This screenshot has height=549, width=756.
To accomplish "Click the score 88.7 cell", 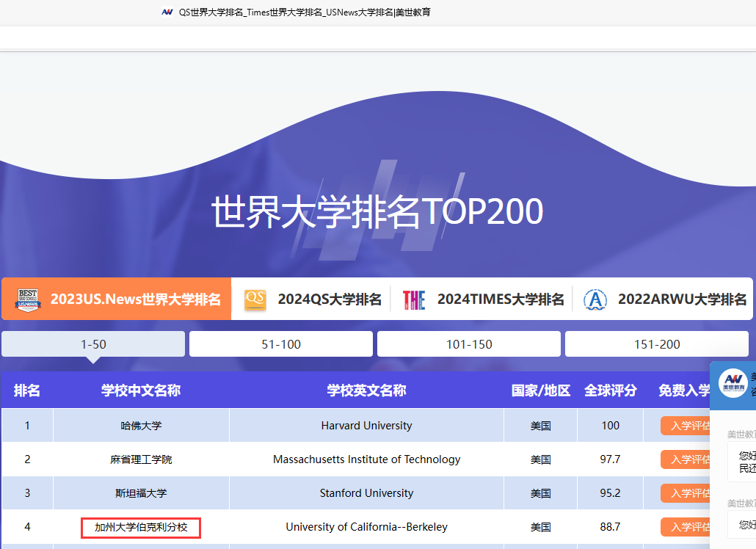I will (611, 527).
